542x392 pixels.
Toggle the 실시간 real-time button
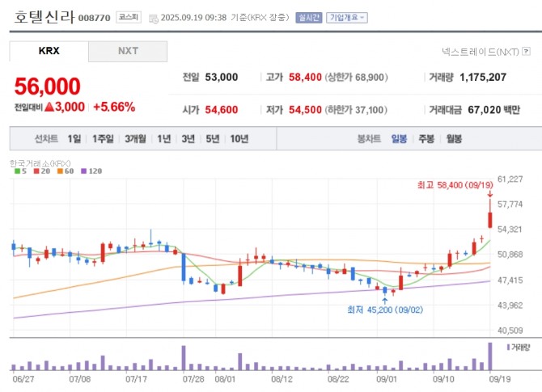coord(309,18)
